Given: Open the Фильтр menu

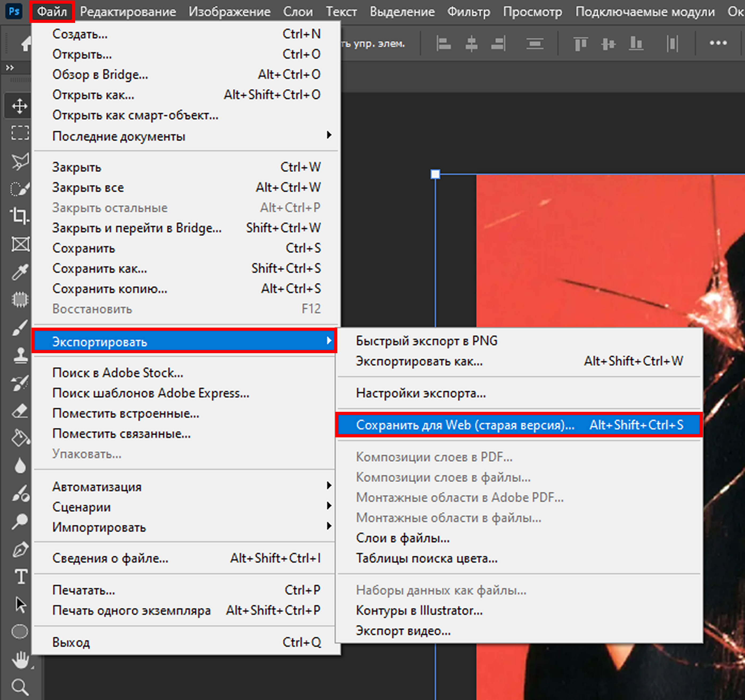Looking at the screenshot, I should 468,12.
